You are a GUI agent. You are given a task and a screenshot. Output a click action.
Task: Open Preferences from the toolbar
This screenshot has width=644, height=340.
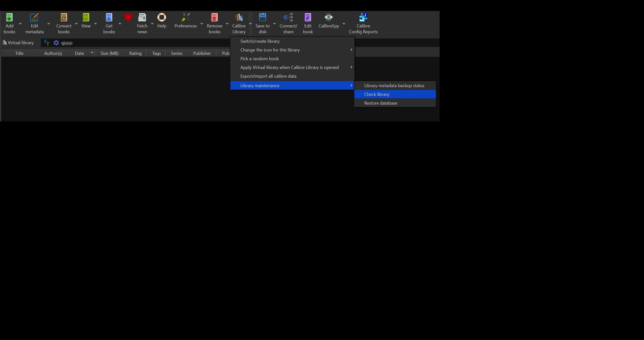(x=185, y=18)
